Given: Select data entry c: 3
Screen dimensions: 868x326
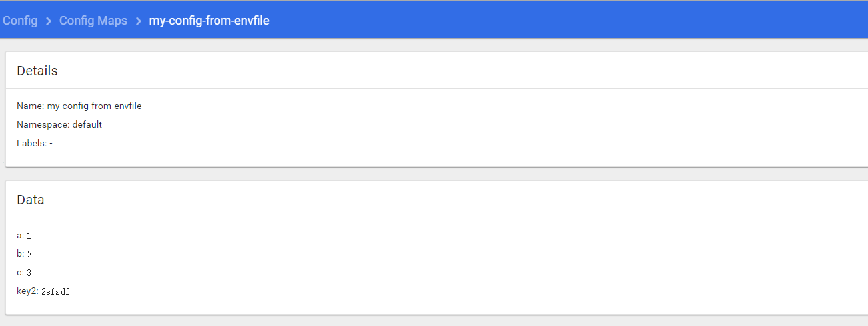Looking at the screenshot, I should [24, 273].
